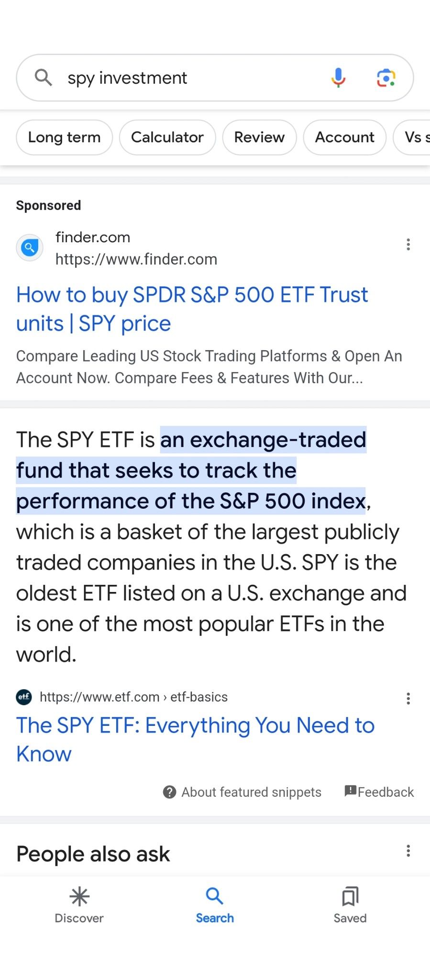Click the spy investment search field

[x=191, y=78]
